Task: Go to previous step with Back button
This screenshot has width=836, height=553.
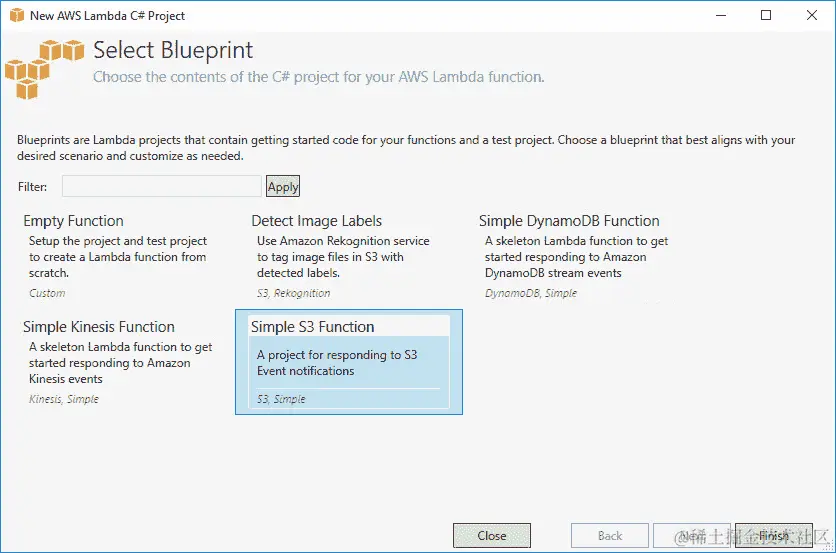Action: click(x=610, y=535)
